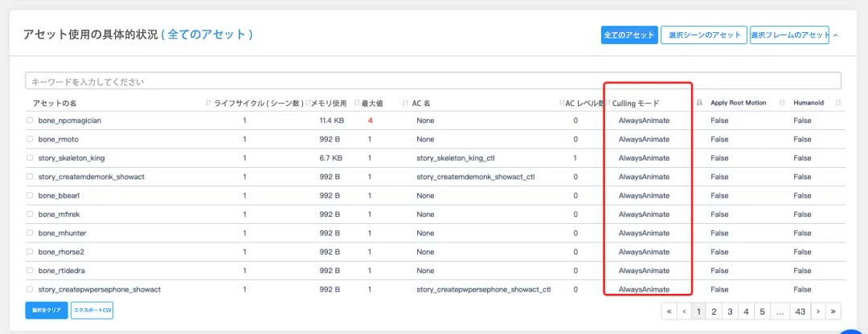This screenshot has width=868, height=334.
Task: Sort by メモリ使用 column sort icon
Action: click(x=357, y=103)
